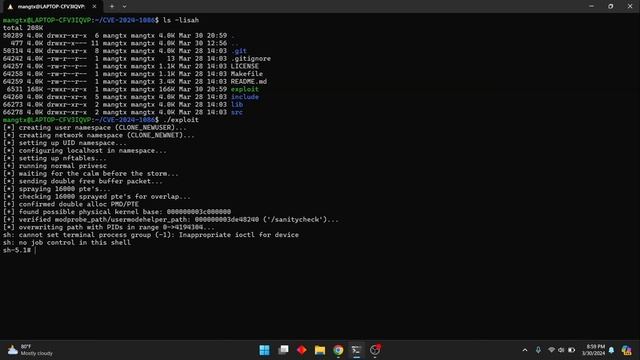Screen dimensions: 640x360
Task: Click the lib directory name
Action: (237, 104)
